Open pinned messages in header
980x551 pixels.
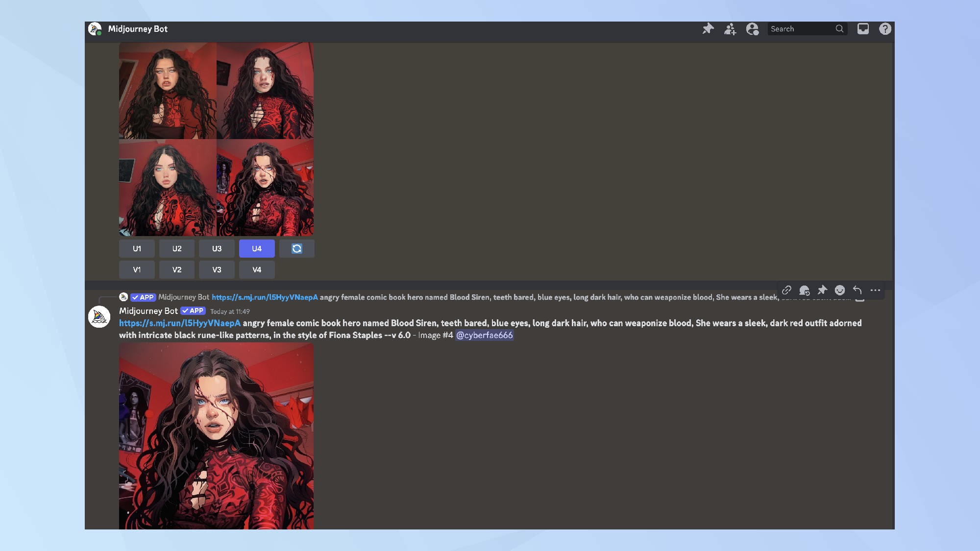point(708,29)
